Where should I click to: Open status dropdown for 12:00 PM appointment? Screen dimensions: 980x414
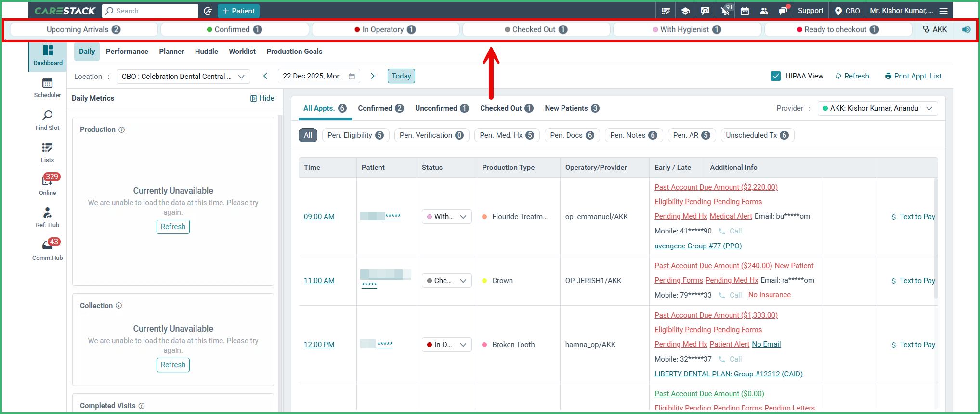point(446,345)
